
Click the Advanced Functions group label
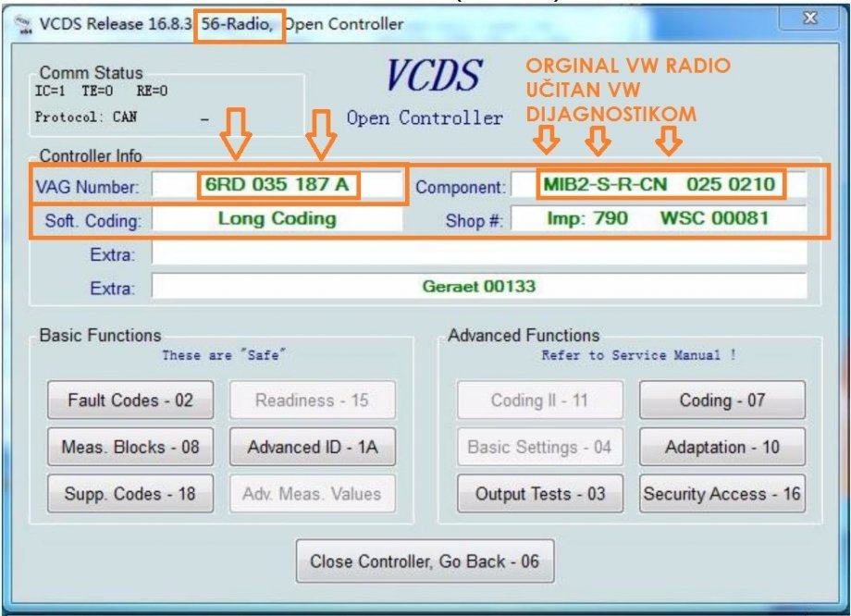click(524, 336)
